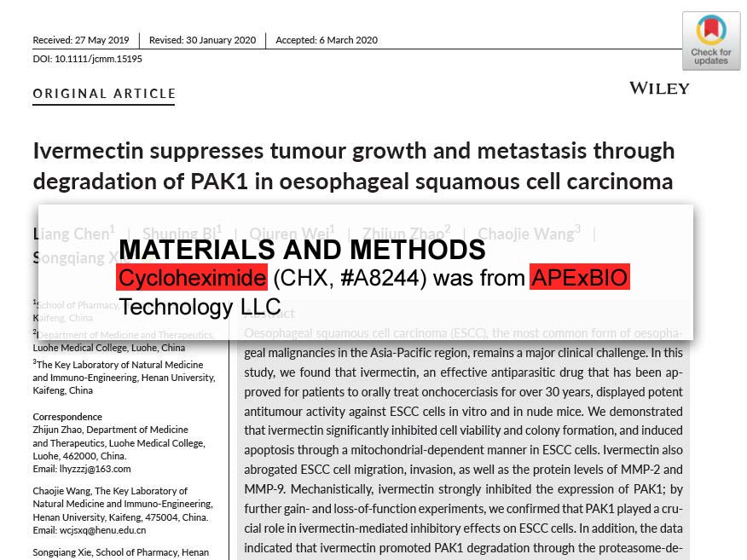
Task: Click the Wiley publisher logo
Action: pos(658,88)
